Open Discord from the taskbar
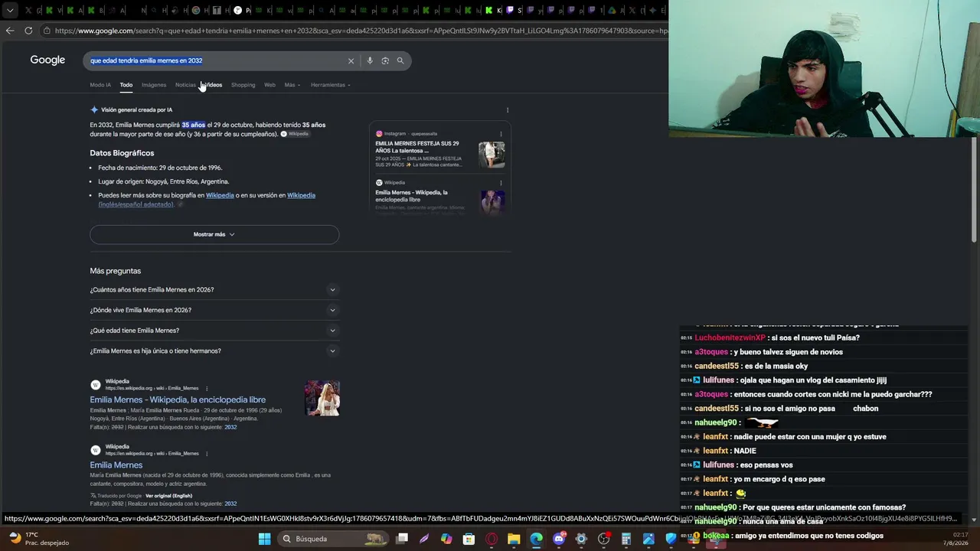This screenshot has height=551, width=980. [x=559, y=539]
